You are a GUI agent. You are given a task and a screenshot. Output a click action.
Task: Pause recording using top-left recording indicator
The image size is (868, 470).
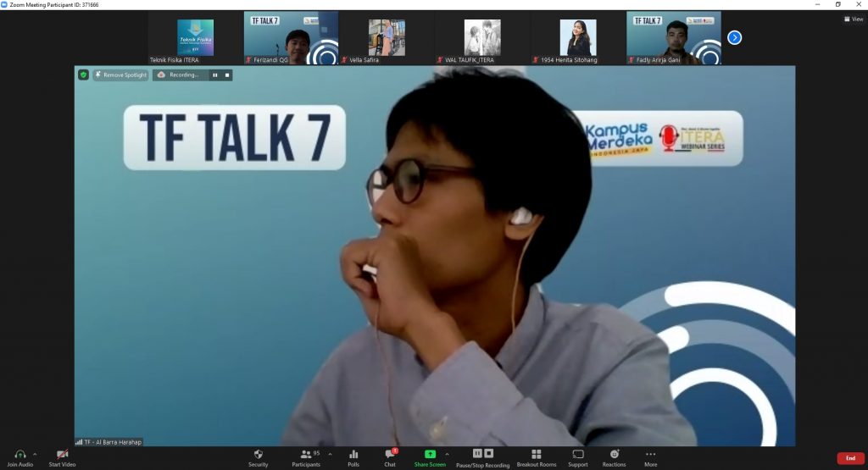[x=214, y=75]
